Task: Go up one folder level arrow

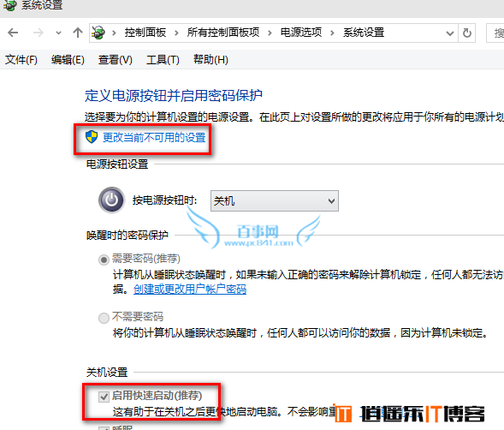Action: coord(78,33)
